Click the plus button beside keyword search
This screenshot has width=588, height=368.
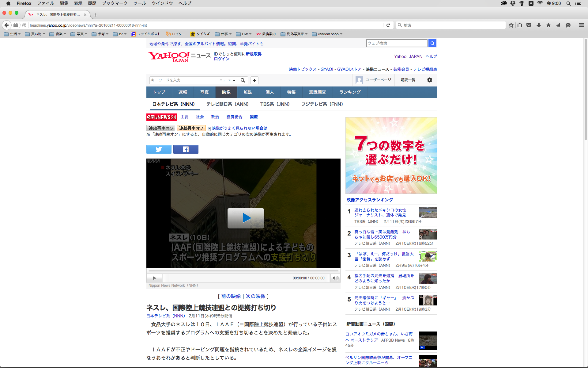tap(254, 80)
